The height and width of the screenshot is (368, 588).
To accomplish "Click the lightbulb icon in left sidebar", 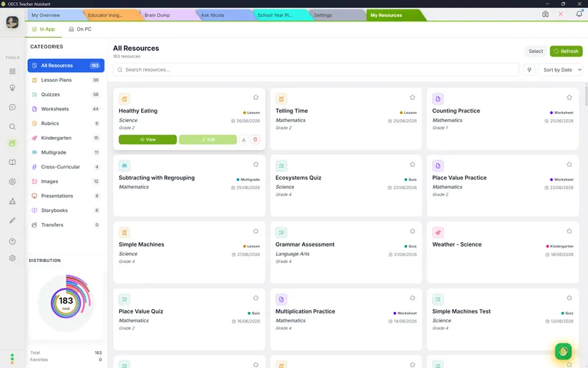I will click(12, 88).
